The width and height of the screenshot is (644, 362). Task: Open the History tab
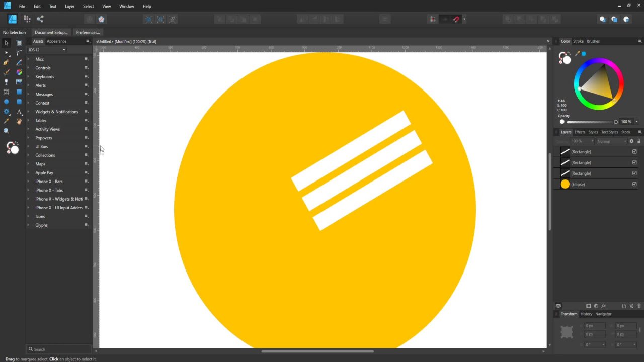click(x=586, y=314)
